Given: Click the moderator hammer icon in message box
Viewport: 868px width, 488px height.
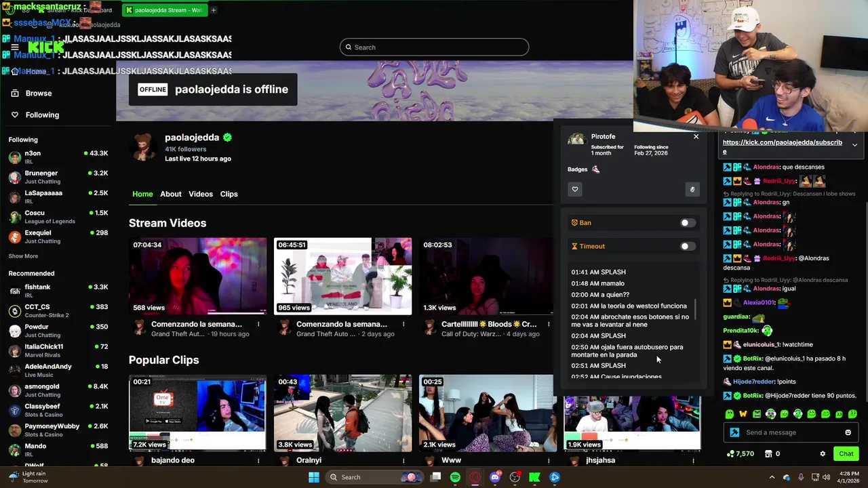Looking at the screenshot, I should [x=734, y=432].
